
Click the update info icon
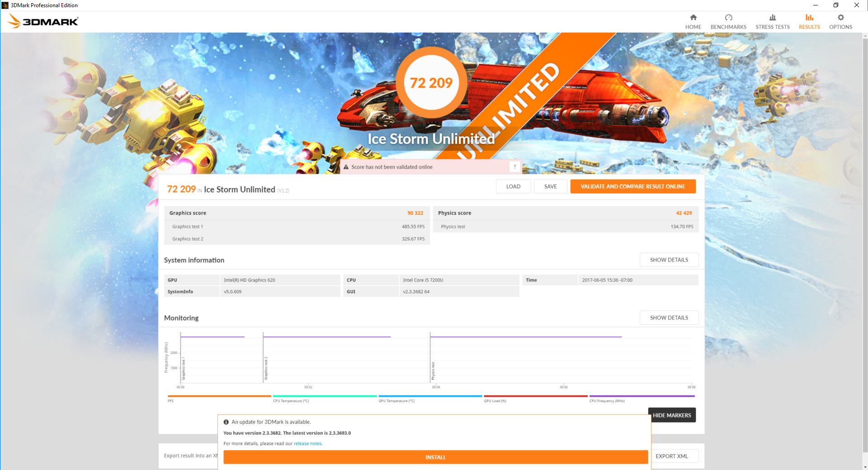click(226, 422)
